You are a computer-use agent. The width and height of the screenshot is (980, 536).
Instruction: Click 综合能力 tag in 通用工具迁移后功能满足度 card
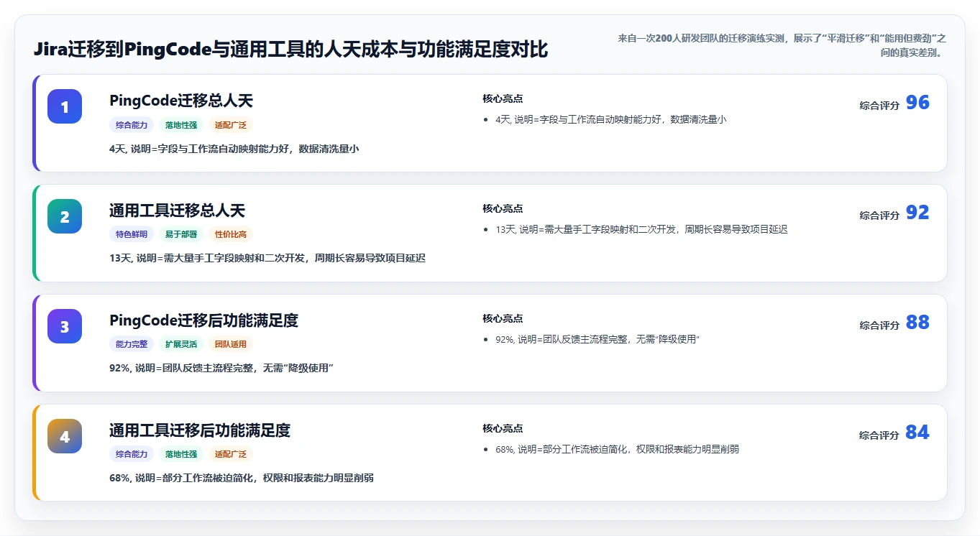(x=132, y=454)
